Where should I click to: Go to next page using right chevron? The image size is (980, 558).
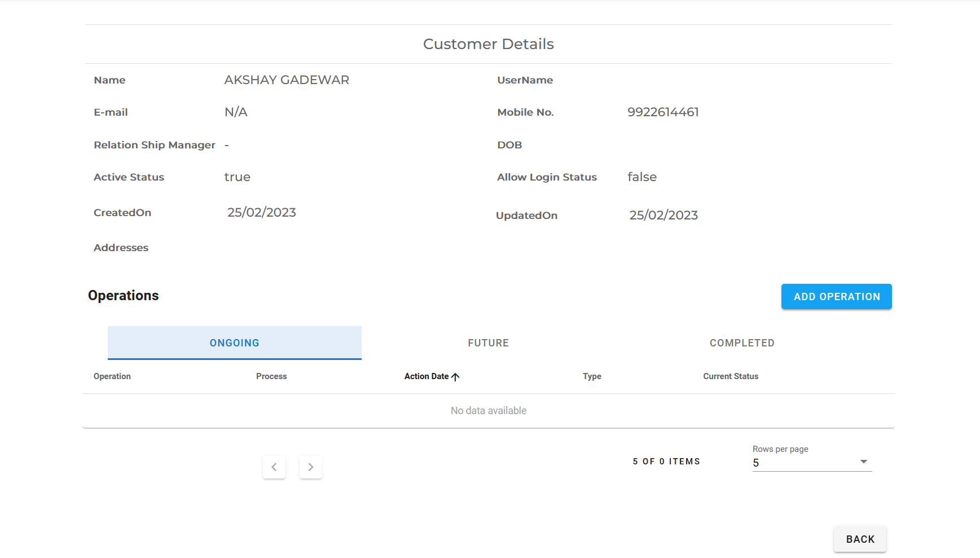[310, 467]
